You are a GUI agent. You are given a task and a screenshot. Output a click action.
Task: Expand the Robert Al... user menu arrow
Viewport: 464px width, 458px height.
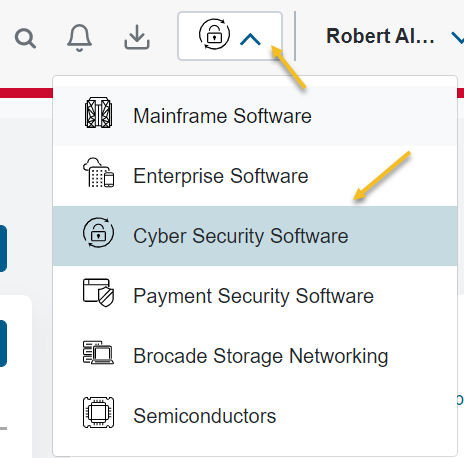click(458, 38)
